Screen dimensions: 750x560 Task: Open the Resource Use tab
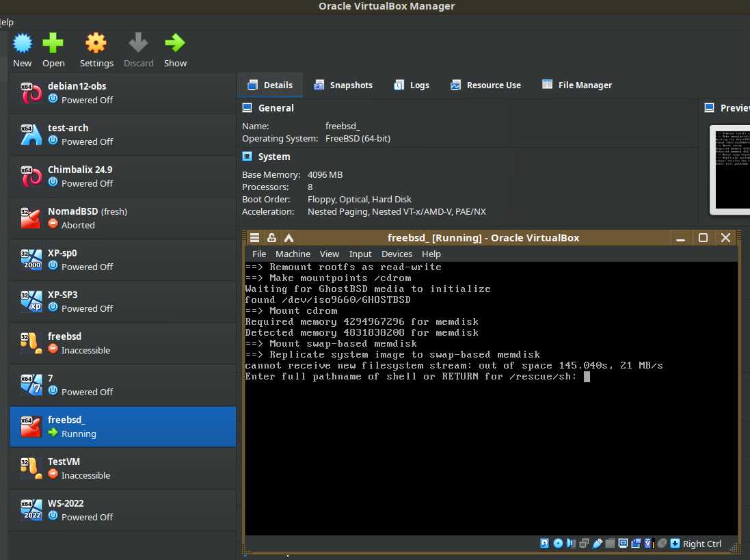point(485,85)
